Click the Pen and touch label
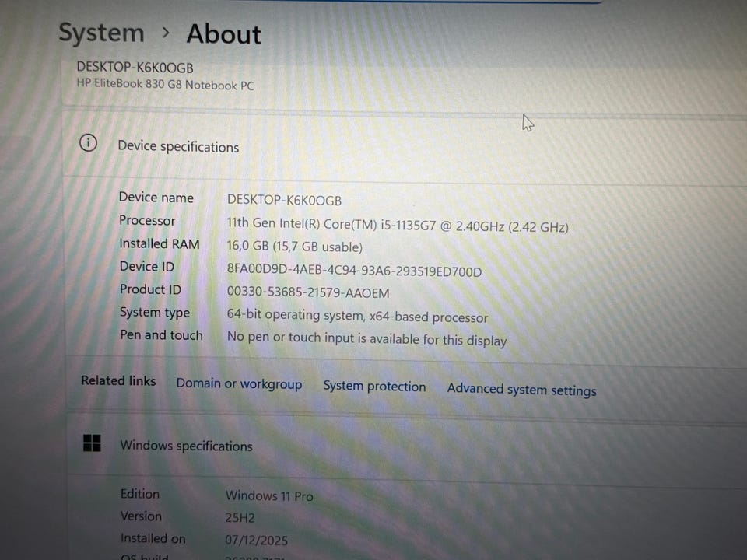747x560 pixels. tap(161, 334)
